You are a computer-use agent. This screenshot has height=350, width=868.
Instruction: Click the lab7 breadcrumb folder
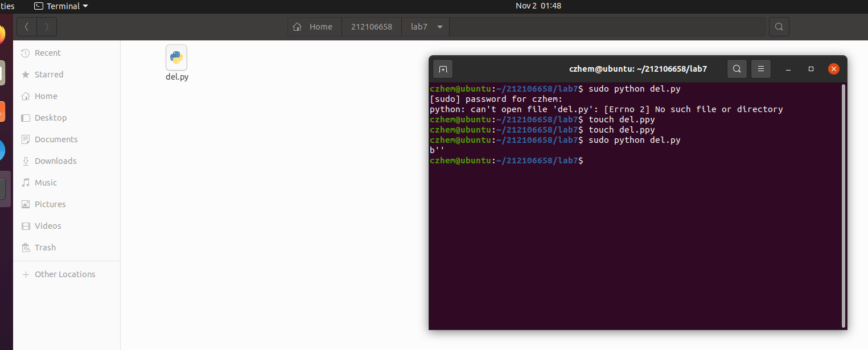click(419, 26)
